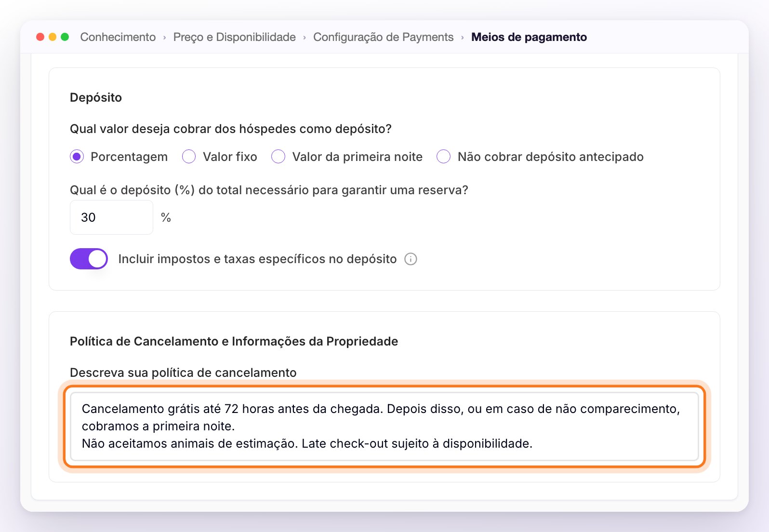Click the 'Política de Cancelamento e Informações' heading

(x=234, y=342)
